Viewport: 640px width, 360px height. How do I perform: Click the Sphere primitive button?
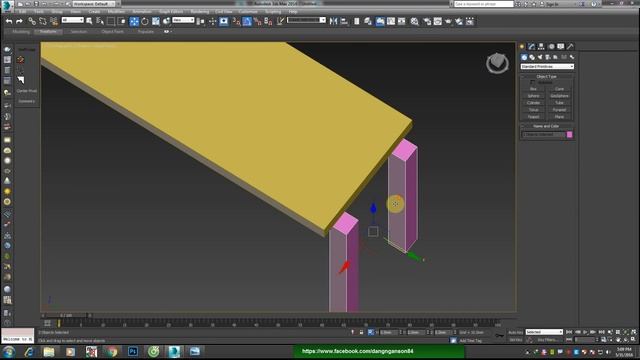point(533,96)
